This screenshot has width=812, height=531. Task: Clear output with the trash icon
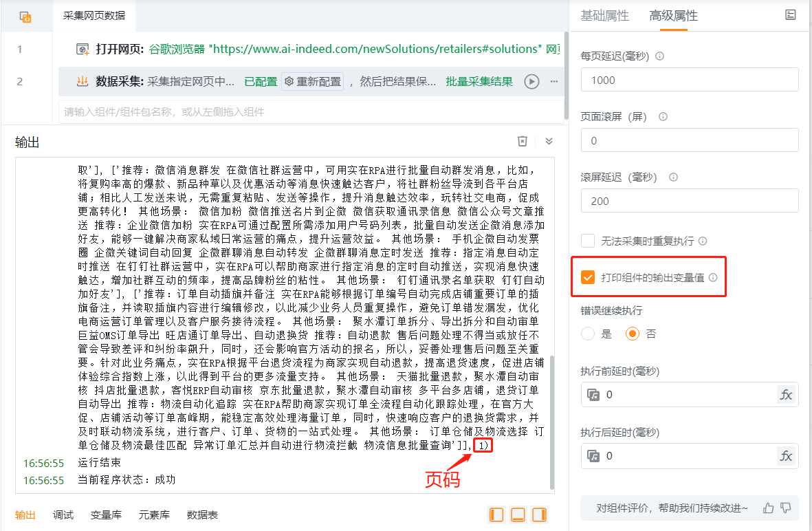(523, 141)
